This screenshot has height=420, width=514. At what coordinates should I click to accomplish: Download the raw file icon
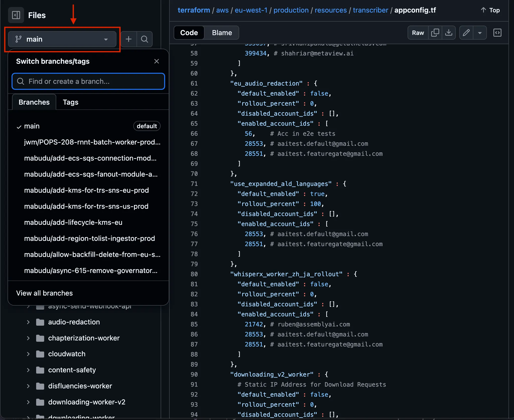coord(448,33)
